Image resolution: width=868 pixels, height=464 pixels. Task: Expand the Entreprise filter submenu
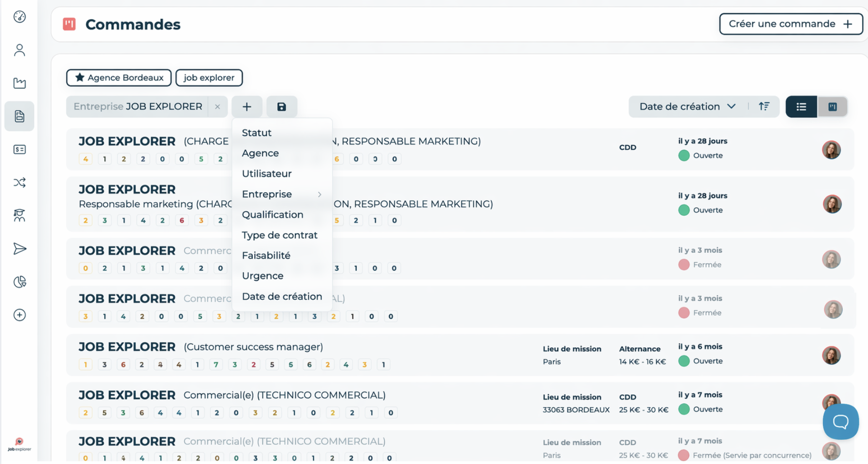pyautogui.click(x=282, y=194)
